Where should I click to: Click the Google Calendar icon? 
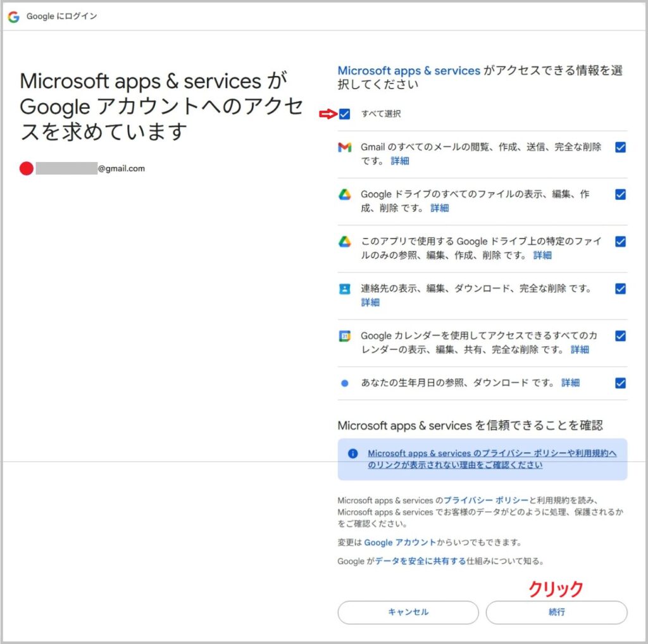(344, 336)
